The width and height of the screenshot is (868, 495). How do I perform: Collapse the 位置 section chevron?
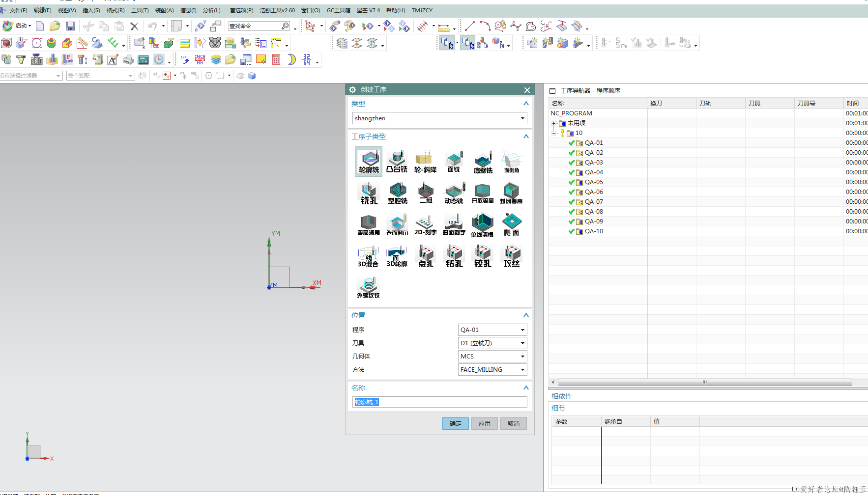526,315
